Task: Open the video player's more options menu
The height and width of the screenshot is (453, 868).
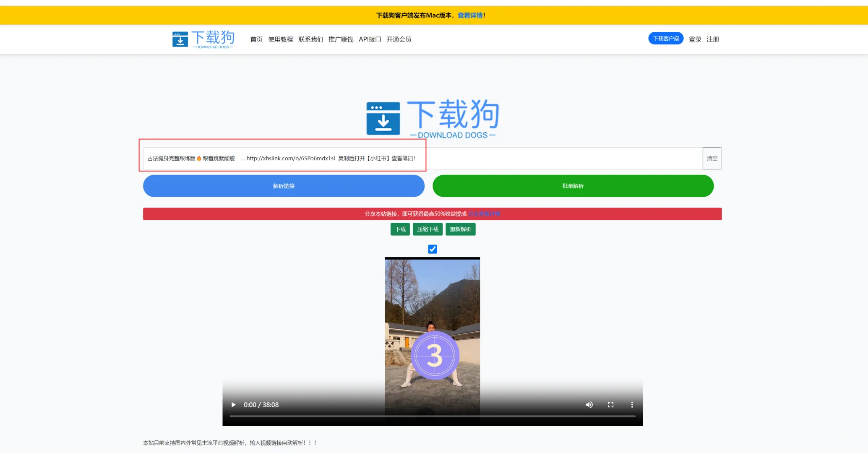Action: pos(632,404)
